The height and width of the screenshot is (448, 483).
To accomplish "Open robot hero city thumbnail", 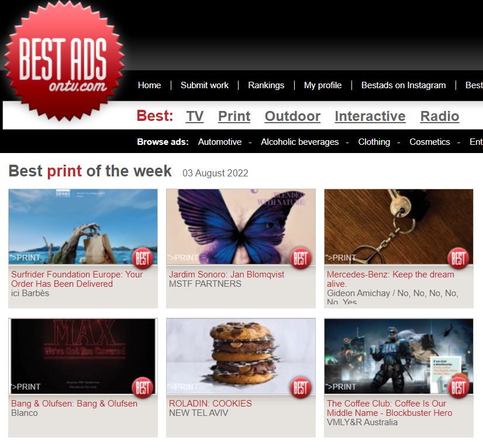I will [399, 356].
